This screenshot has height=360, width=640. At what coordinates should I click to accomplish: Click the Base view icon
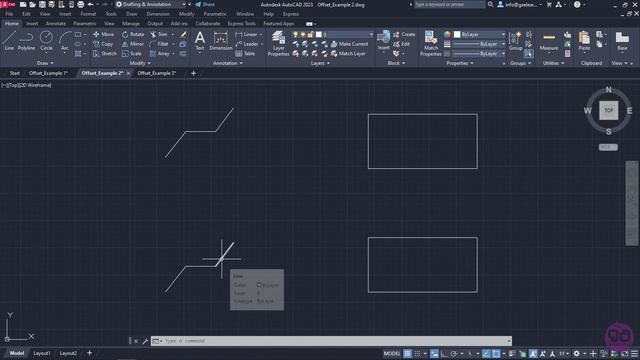(x=622, y=41)
